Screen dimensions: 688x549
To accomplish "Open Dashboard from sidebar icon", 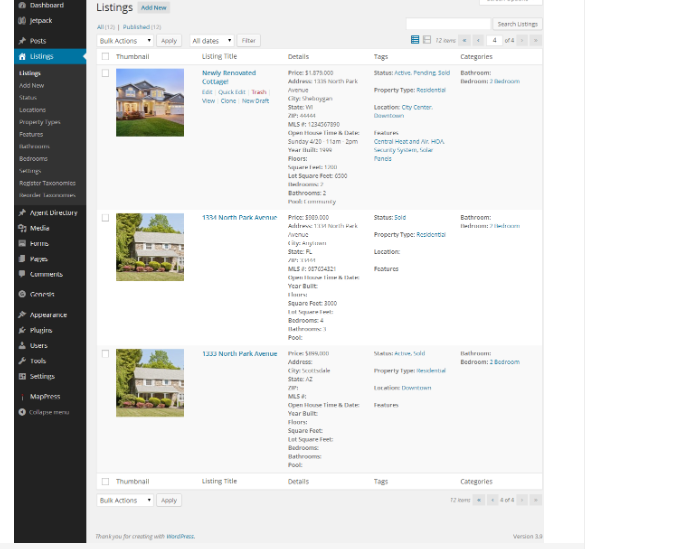I will [x=22, y=5].
